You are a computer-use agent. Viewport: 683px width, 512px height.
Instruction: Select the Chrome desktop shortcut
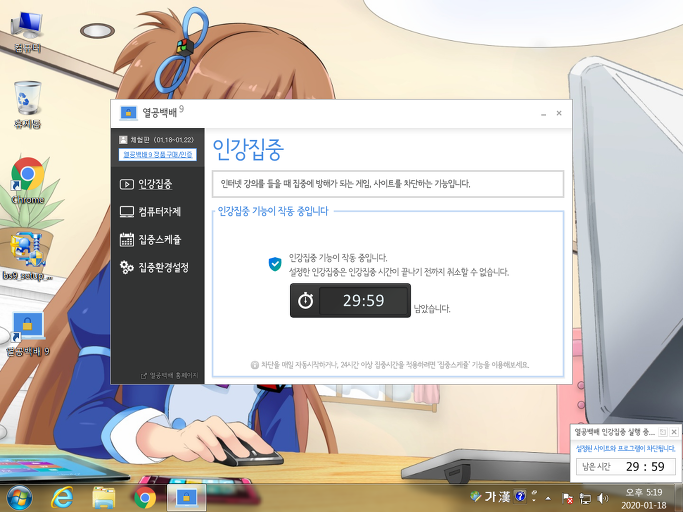(28, 180)
